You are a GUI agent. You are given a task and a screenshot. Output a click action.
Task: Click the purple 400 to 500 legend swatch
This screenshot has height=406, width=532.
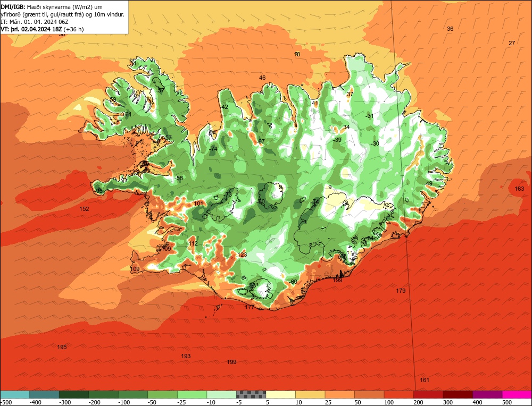point(487,394)
